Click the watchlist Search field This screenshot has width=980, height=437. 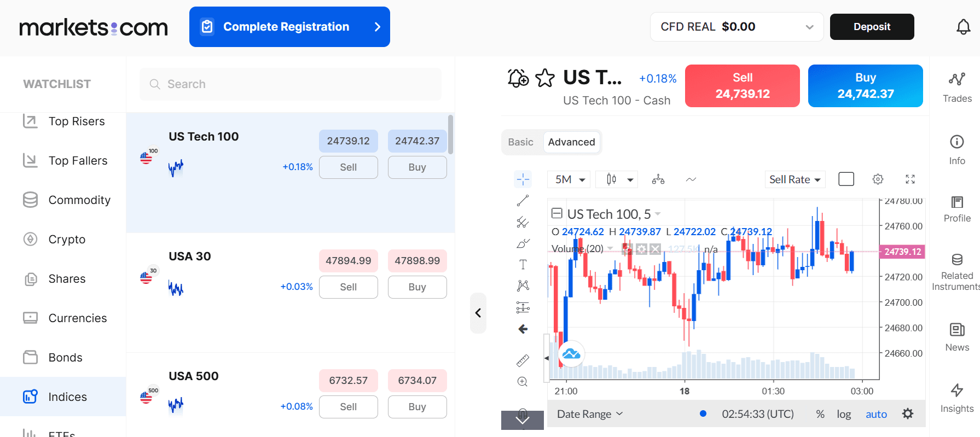pyautogui.click(x=290, y=84)
